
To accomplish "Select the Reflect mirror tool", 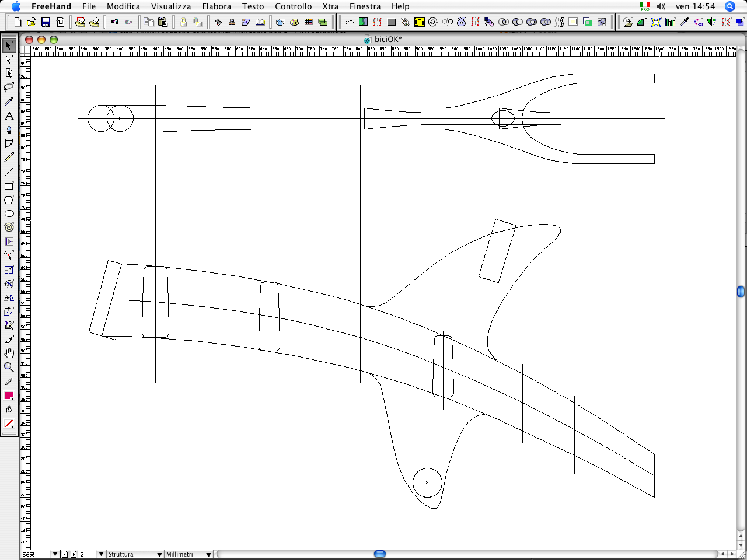I will pos(9,297).
